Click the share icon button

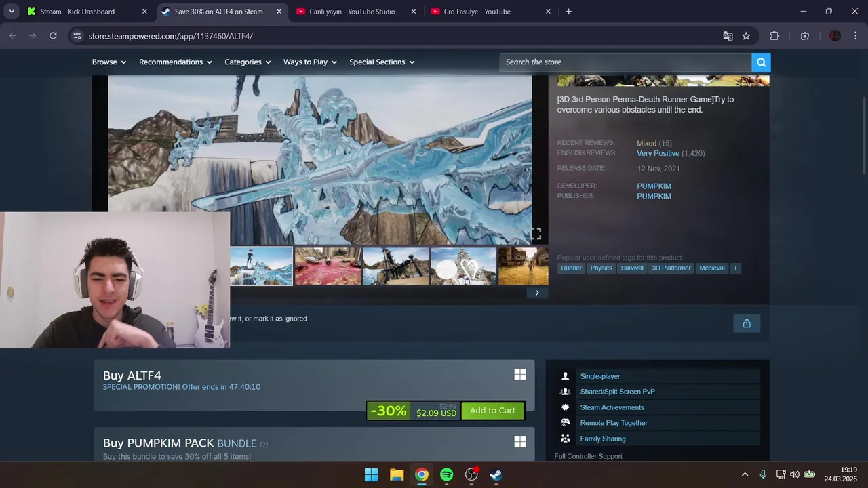(747, 323)
